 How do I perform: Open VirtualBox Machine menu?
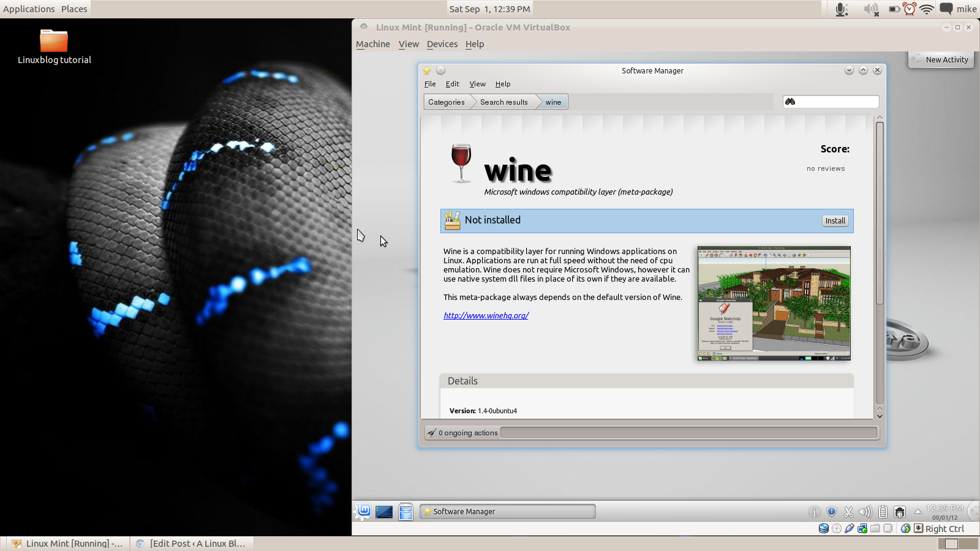click(x=373, y=44)
